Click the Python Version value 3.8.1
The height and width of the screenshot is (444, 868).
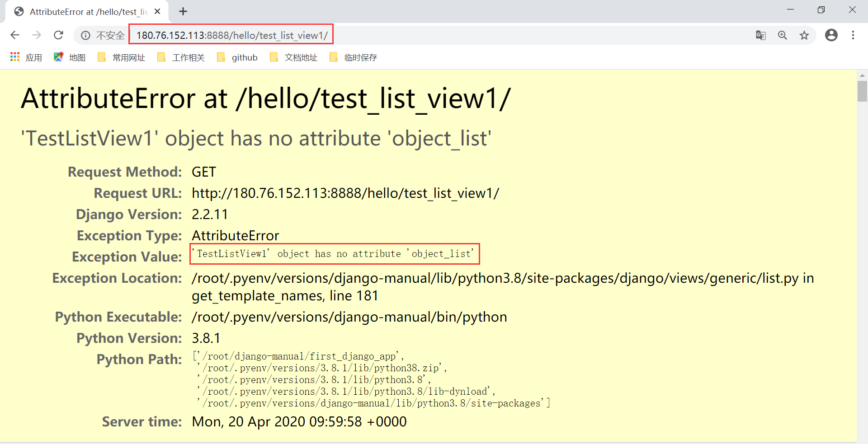click(x=206, y=338)
